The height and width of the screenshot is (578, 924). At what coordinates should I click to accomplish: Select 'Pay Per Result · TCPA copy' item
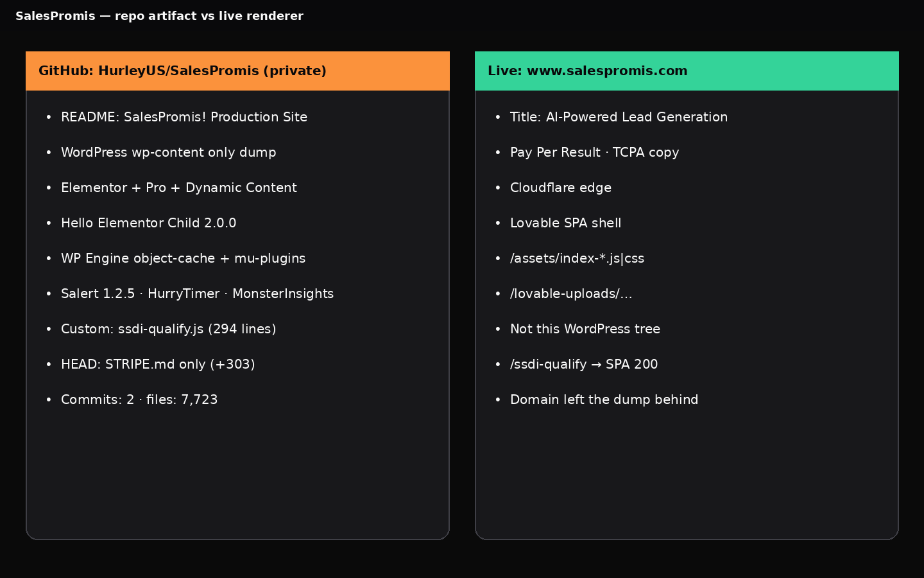(594, 152)
